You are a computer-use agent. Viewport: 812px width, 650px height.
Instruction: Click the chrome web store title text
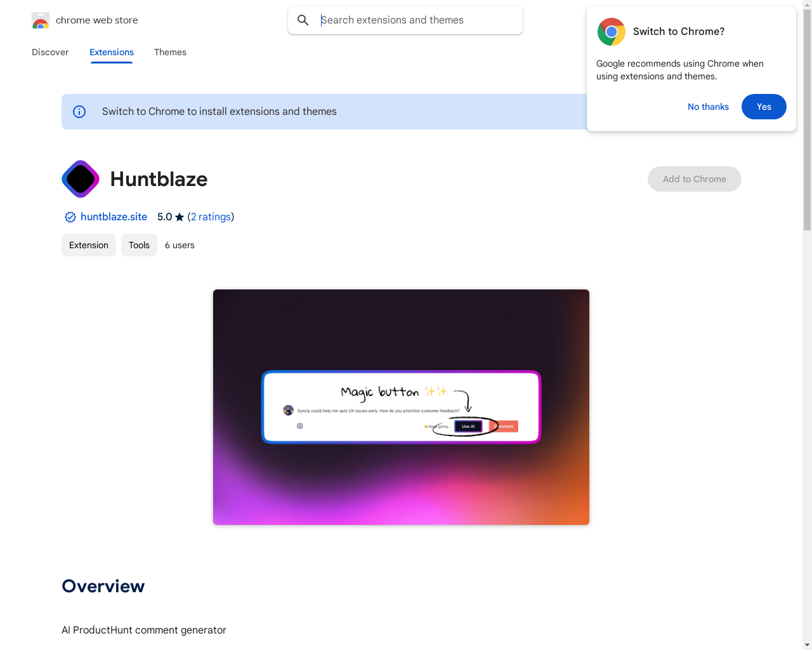pyautogui.click(x=97, y=20)
